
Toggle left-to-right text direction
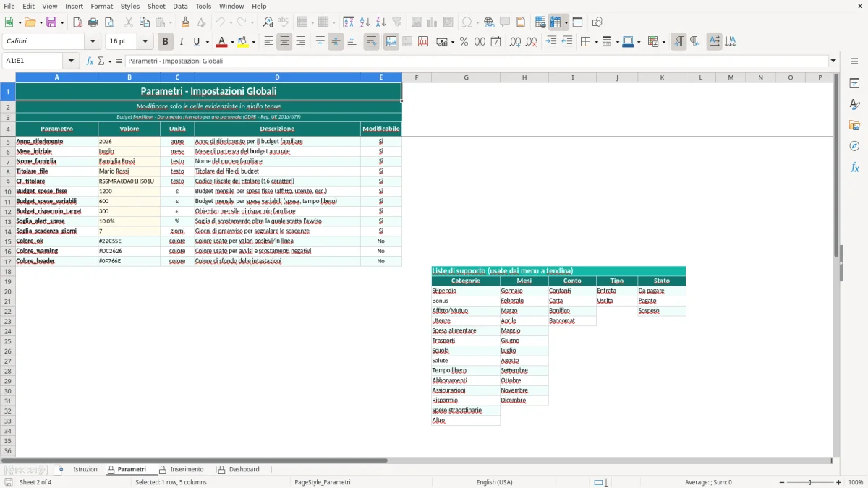pyautogui.click(x=678, y=42)
